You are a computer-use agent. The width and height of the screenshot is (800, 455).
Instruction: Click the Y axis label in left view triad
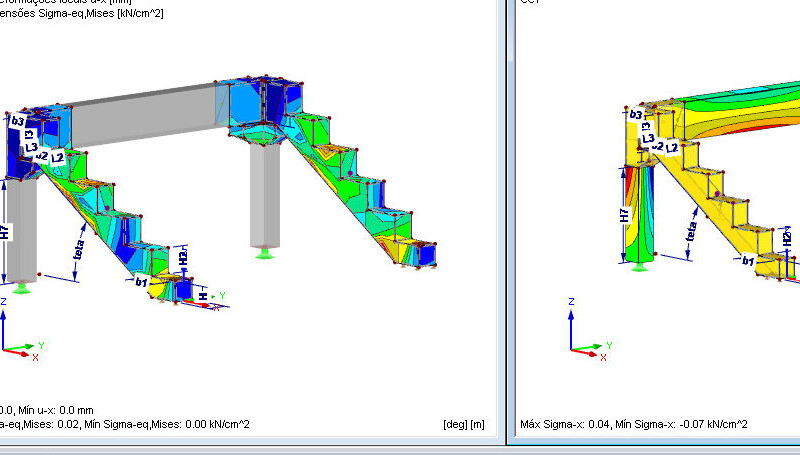[x=41, y=345]
